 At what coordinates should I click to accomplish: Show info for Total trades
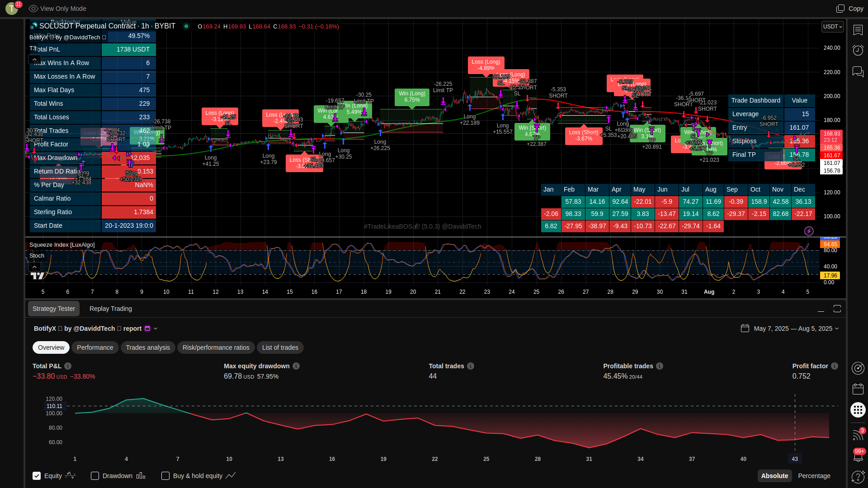(x=471, y=366)
